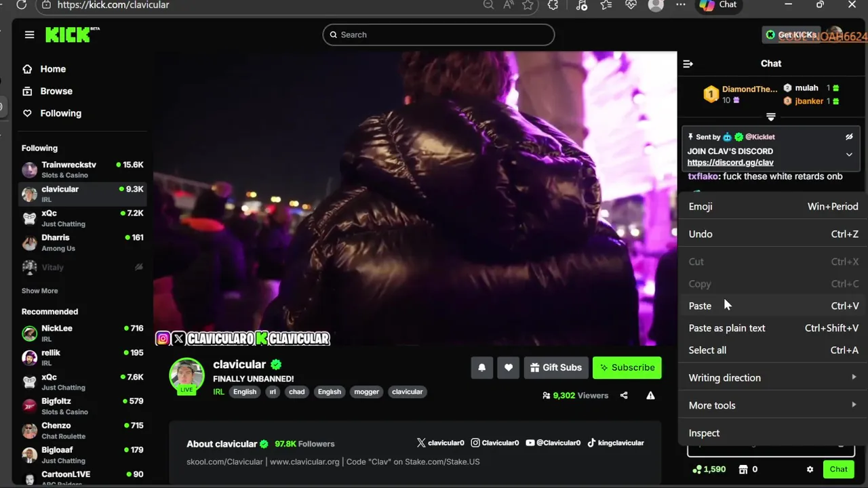The image size is (868, 488).
Task: Expand More tools submenu
Action: pyautogui.click(x=773, y=405)
